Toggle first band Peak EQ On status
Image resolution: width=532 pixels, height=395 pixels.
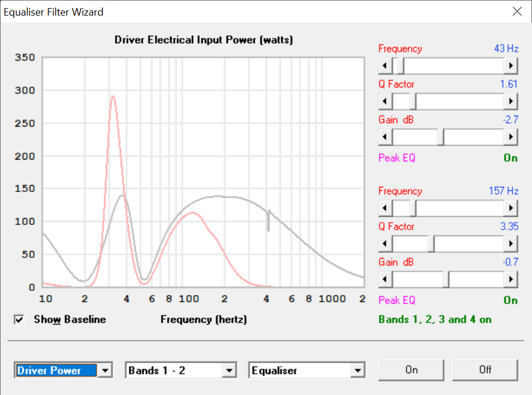point(511,158)
